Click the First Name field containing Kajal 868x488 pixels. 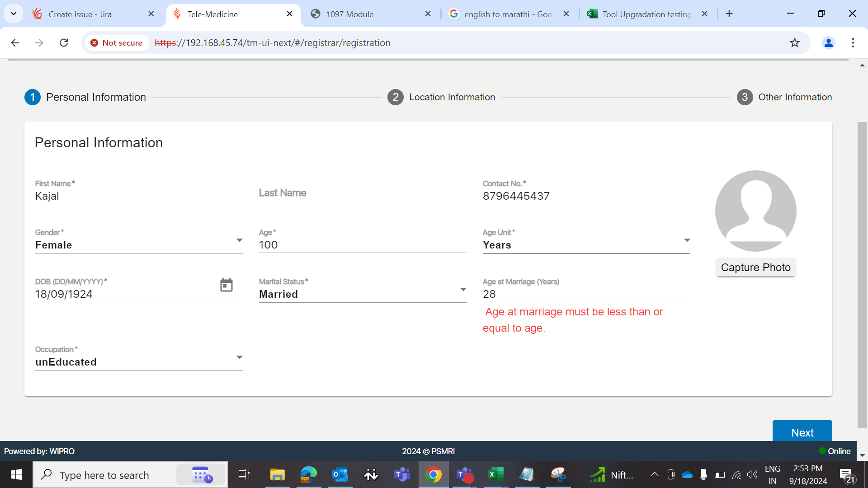pyautogui.click(x=139, y=196)
